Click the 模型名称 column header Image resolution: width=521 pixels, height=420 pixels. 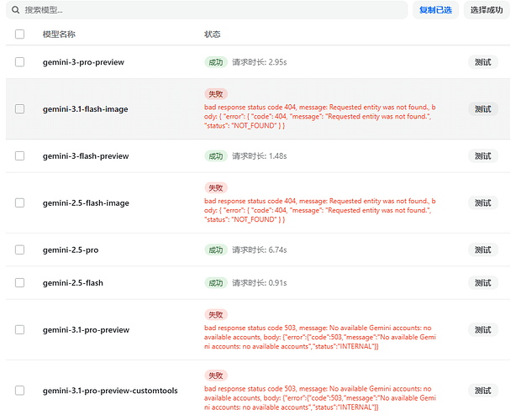(x=59, y=34)
